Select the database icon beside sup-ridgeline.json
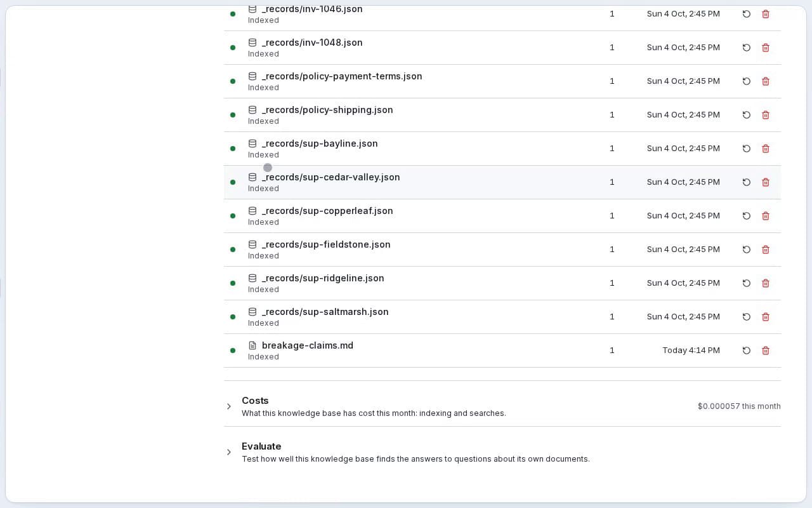 (x=252, y=278)
